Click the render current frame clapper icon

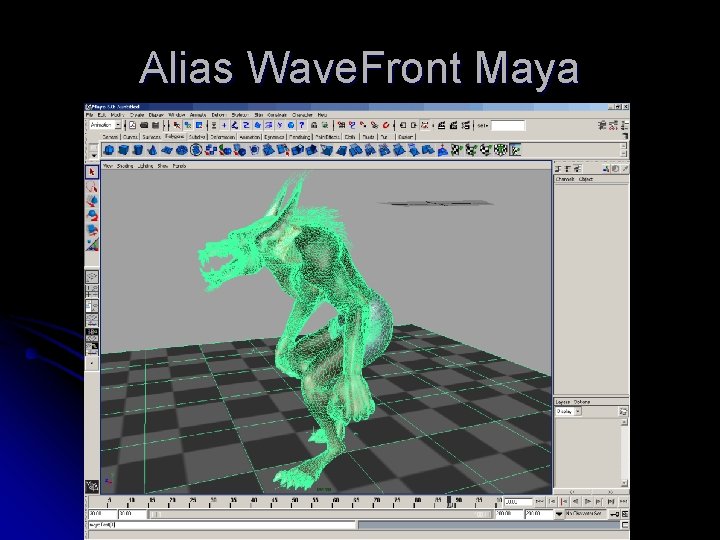pos(441,125)
